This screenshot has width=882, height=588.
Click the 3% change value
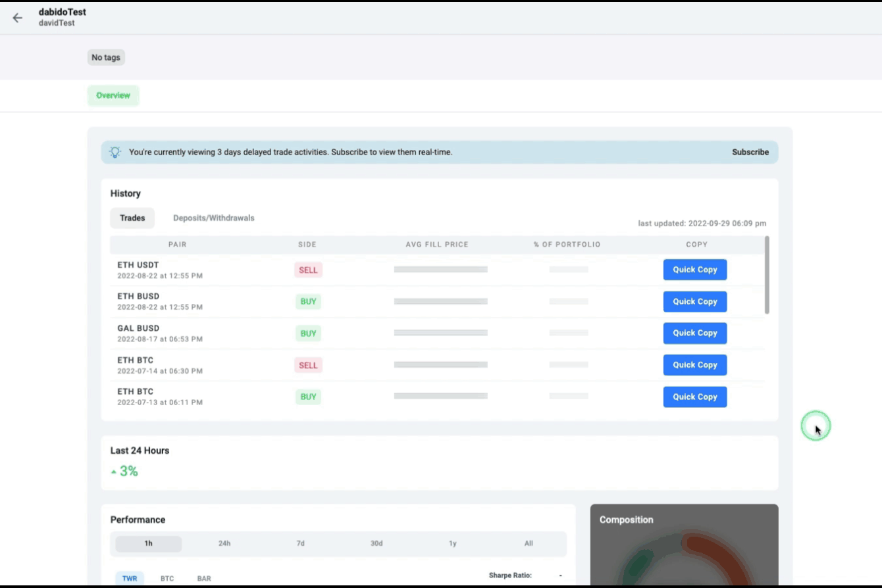129,471
